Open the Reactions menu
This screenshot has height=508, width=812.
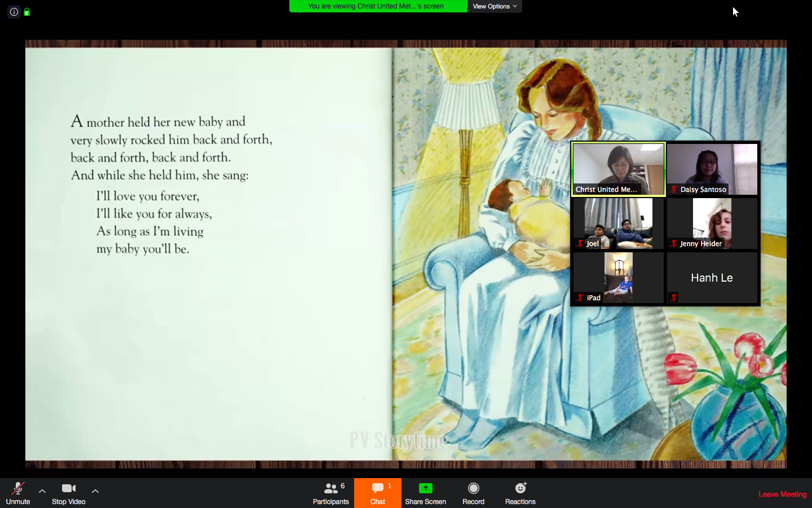coord(520,493)
